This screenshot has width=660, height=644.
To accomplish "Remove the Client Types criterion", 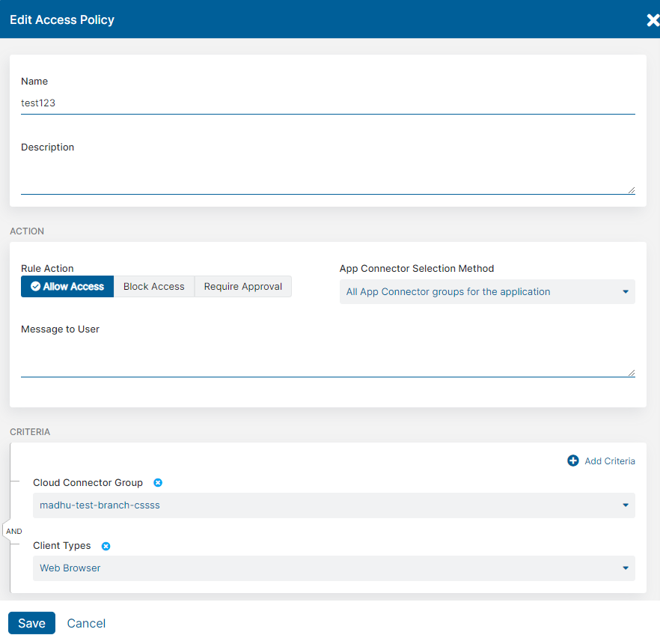I will (x=106, y=546).
